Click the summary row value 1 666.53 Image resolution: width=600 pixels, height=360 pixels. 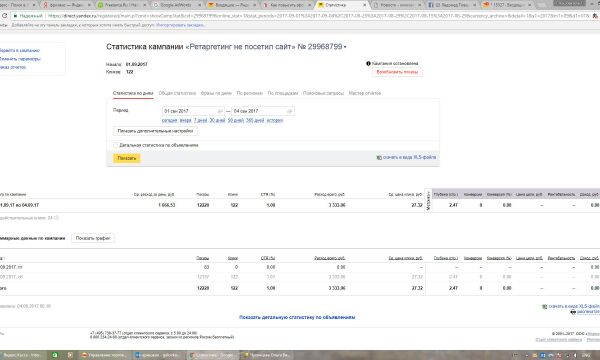pyautogui.click(x=166, y=205)
